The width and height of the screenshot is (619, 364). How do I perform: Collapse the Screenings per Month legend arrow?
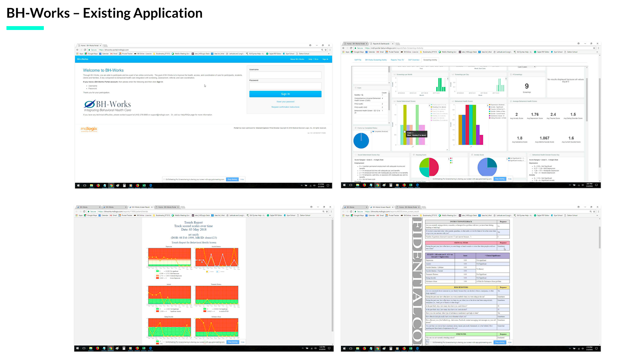click(x=447, y=79)
